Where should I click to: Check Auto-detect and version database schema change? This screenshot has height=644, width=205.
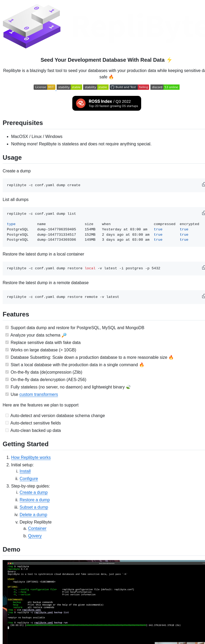coord(7,415)
